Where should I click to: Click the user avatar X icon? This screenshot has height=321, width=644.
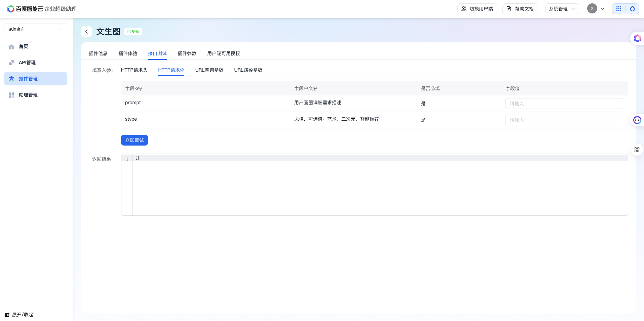coord(592,9)
